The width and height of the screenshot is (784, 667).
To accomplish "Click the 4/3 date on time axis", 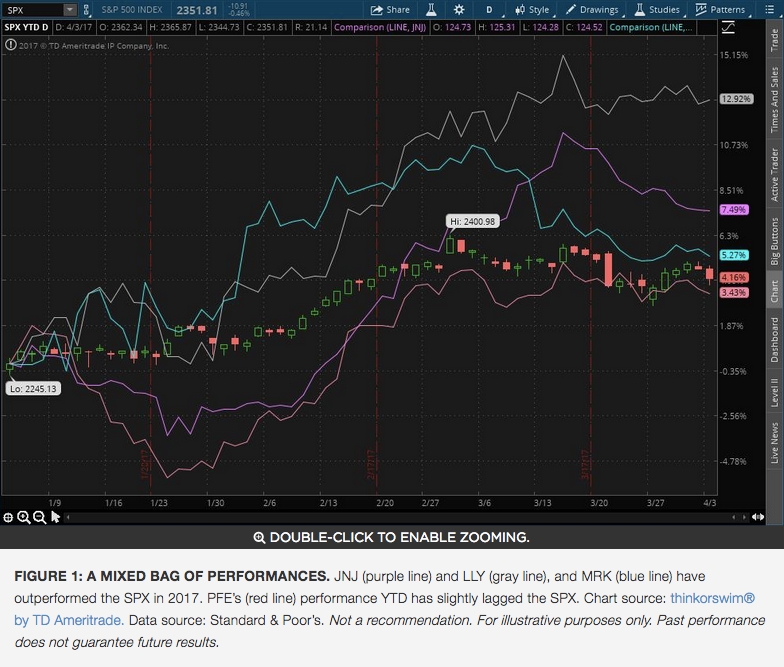I will 710,502.
